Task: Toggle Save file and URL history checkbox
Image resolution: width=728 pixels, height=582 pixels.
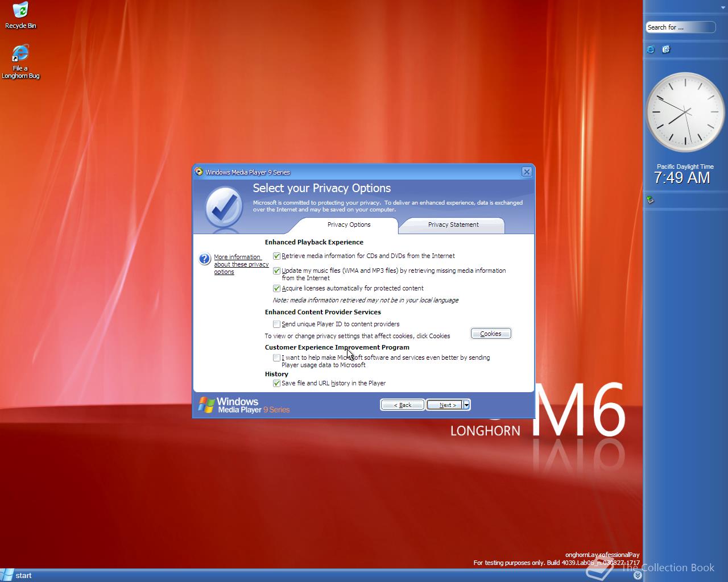Action: pos(276,384)
